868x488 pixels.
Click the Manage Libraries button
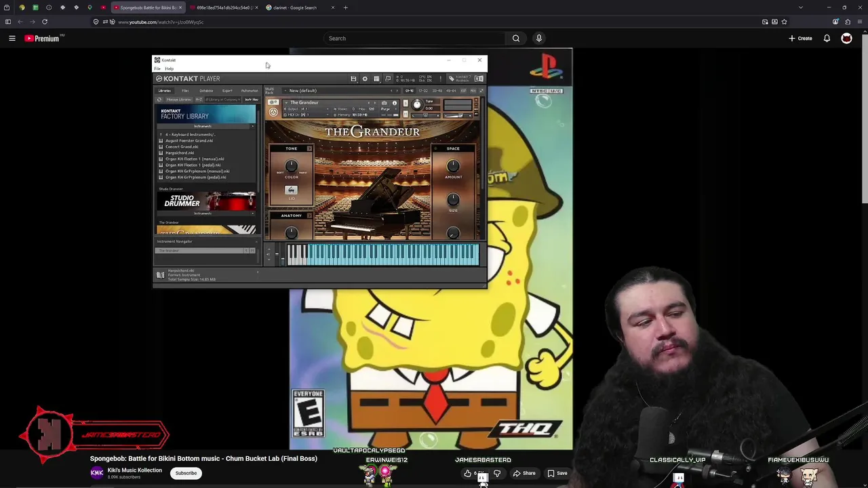(179, 100)
